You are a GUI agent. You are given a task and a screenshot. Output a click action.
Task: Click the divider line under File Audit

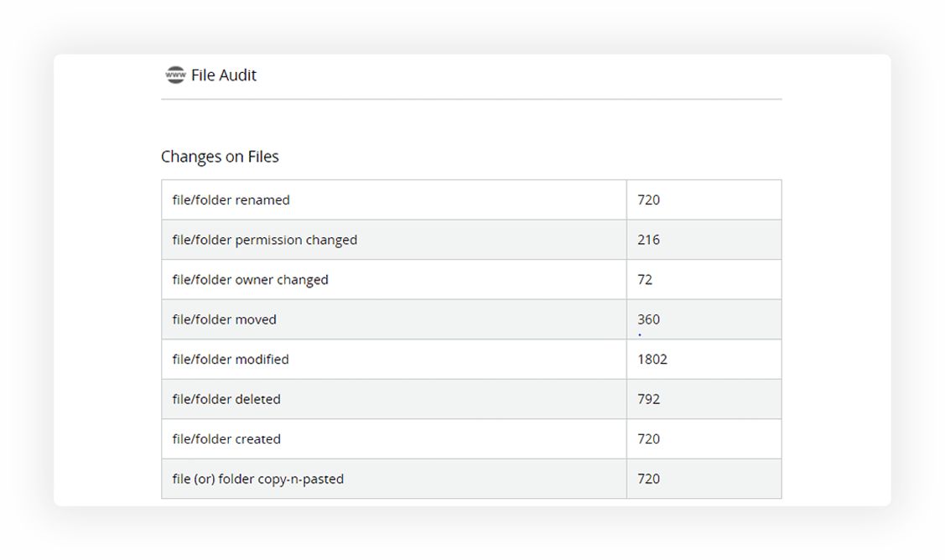pos(471,99)
